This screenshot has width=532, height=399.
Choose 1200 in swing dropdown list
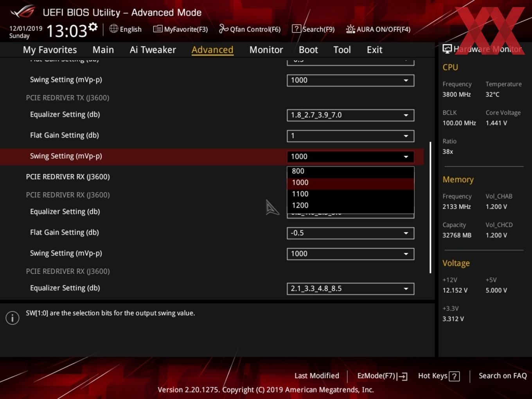click(350, 205)
